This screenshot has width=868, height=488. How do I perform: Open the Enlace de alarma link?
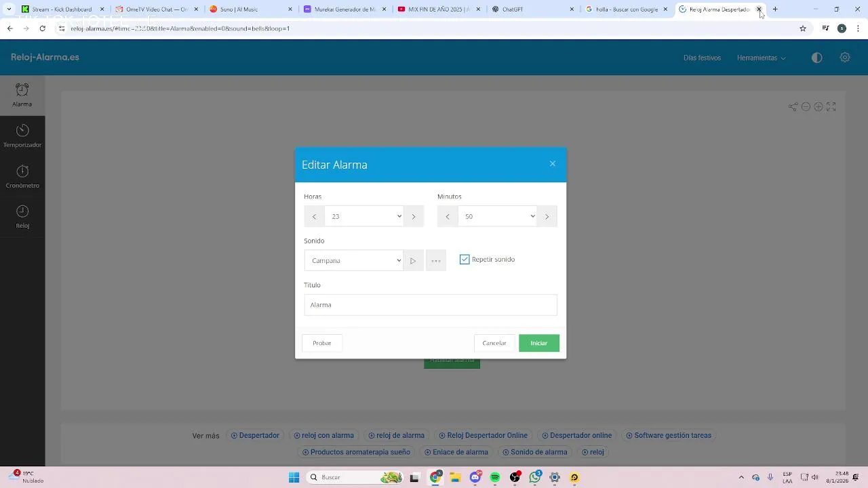(456, 452)
